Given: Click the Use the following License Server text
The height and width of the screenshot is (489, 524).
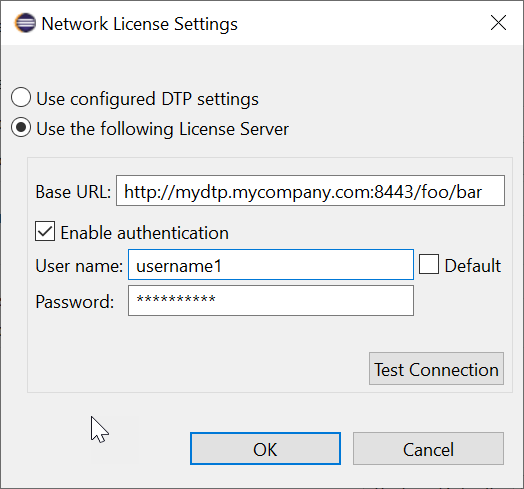Looking at the screenshot, I should click(x=162, y=129).
